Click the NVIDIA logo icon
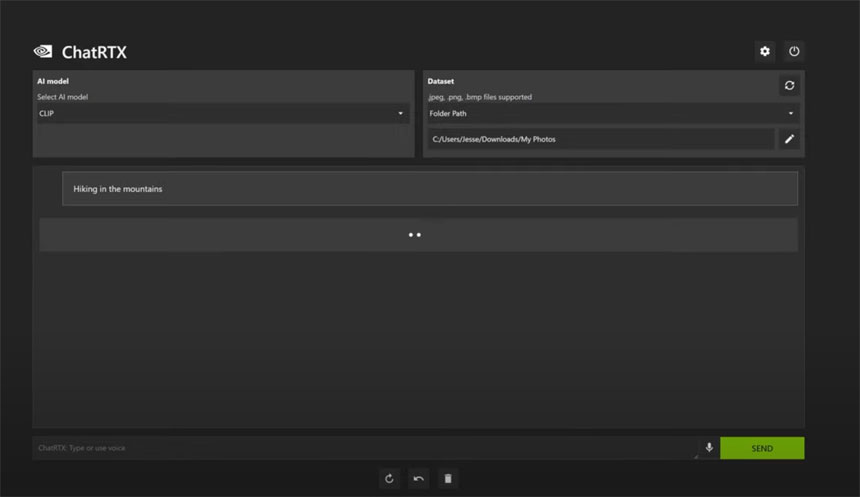Viewport: 860px width, 497px height. click(43, 52)
